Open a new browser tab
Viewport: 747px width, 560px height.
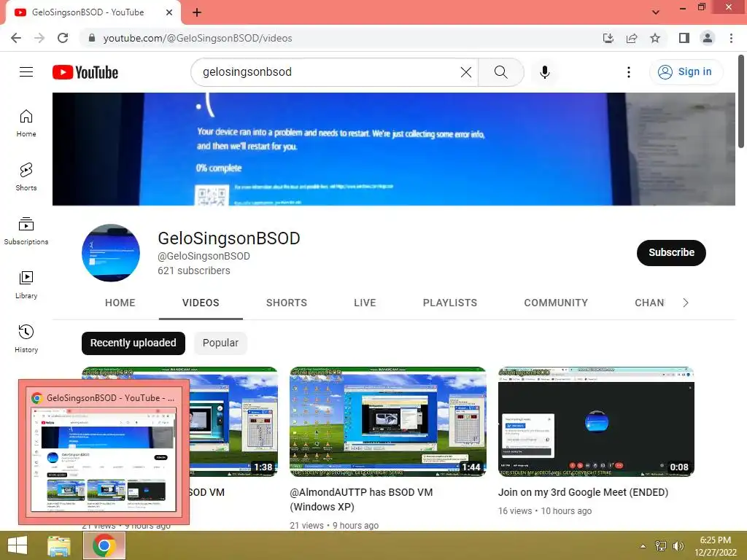tap(197, 12)
